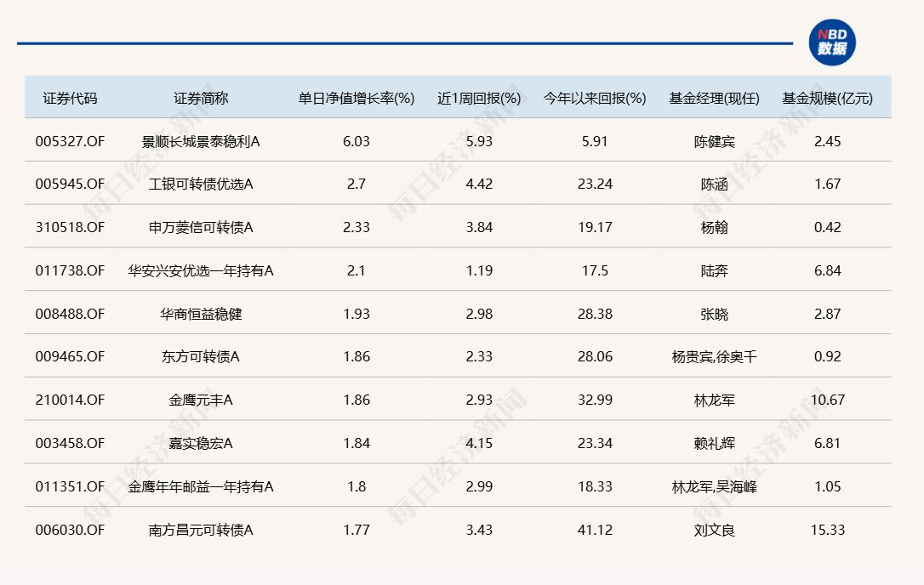Select code 003458.OF
924x585 pixels.
[x=70, y=443]
